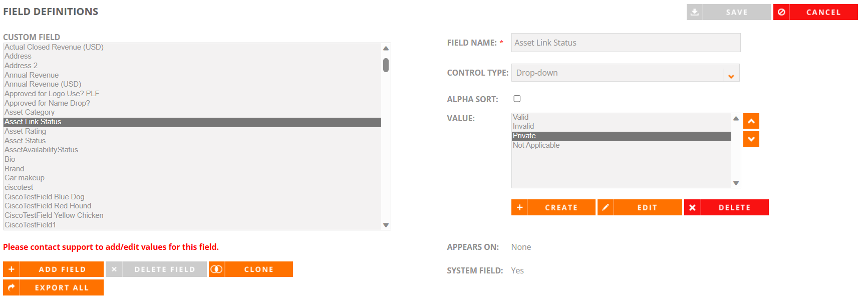Click the EXPORT ALL button
868x302 pixels.
[53, 287]
